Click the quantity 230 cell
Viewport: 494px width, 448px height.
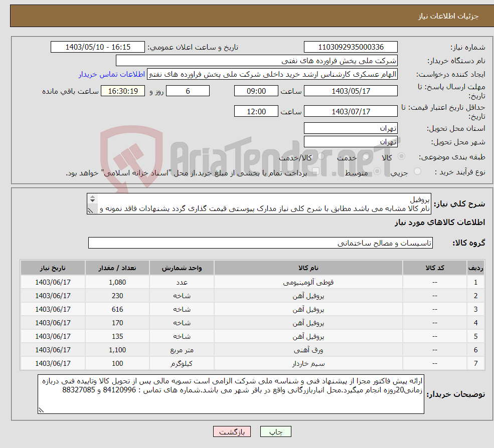point(117,296)
